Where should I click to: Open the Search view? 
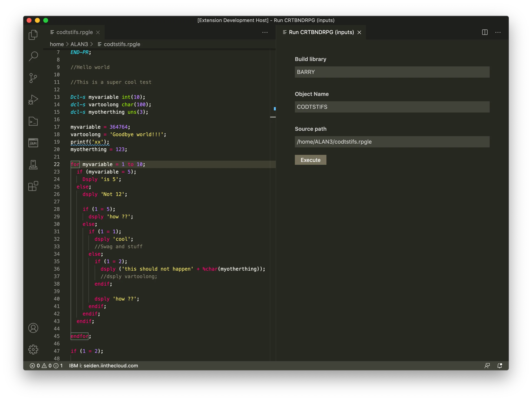pos(33,56)
